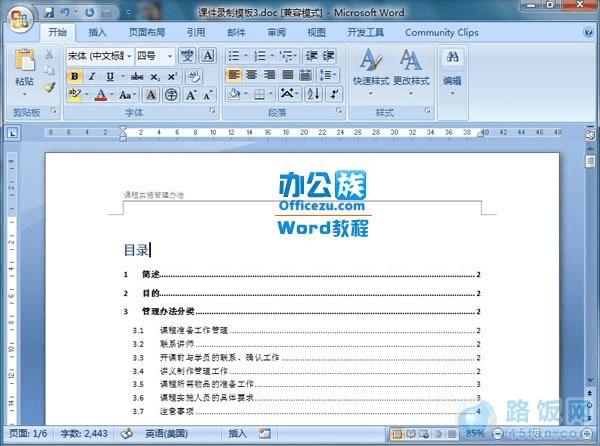
Task: Insert enclosed character
Action: point(171,94)
